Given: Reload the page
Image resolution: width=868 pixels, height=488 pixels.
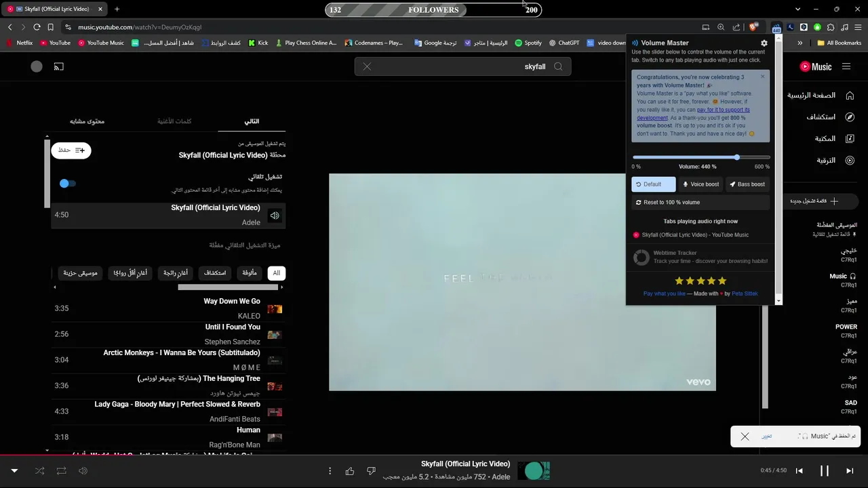Looking at the screenshot, I should [x=37, y=27].
